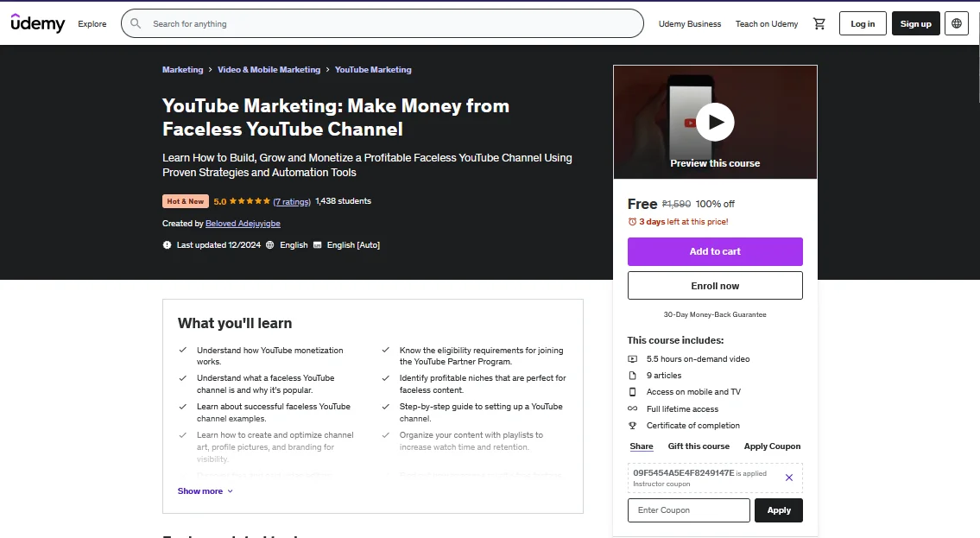Remove the applied coupon with the X
Viewport: 980px width, 538px height.
[x=789, y=478]
